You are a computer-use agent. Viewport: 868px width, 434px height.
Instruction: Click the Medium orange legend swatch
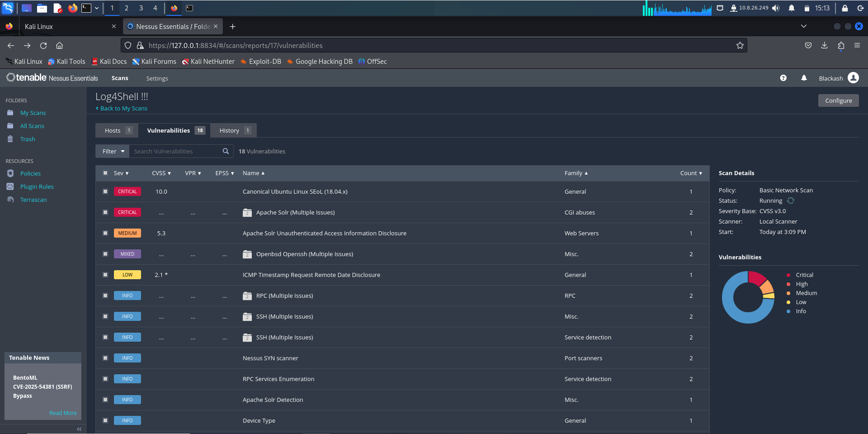[x=788, y=293]
